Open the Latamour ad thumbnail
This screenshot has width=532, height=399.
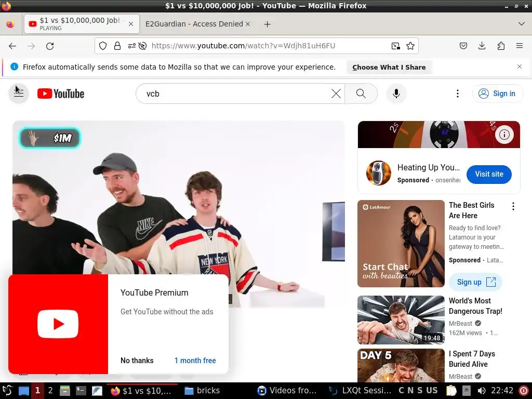pos(401,244)
